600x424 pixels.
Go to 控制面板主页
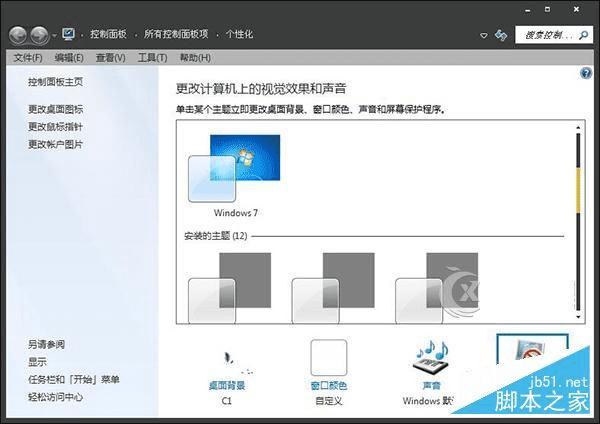(55, 82)
